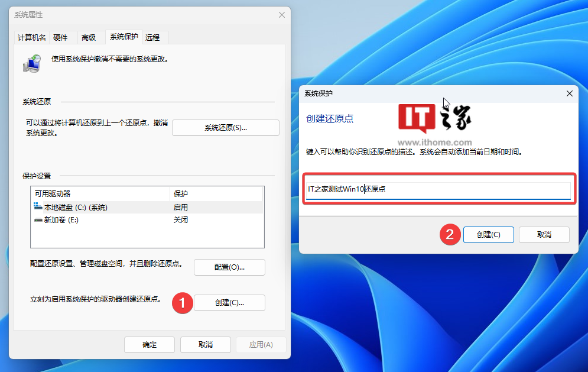588x372 pixels.
Task: Focus the restore point description field
Action: [x=438, y=190]
